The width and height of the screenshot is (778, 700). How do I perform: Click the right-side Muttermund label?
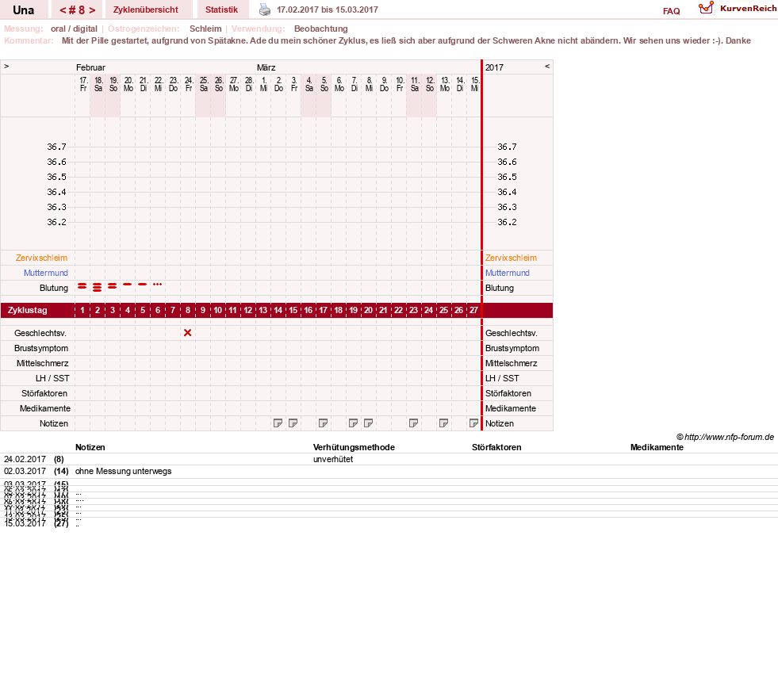[507, 273]
